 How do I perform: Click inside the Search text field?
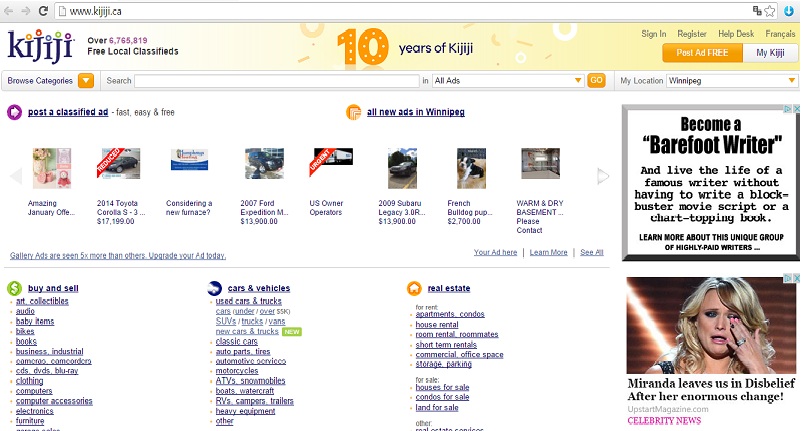tap(277, 80)
